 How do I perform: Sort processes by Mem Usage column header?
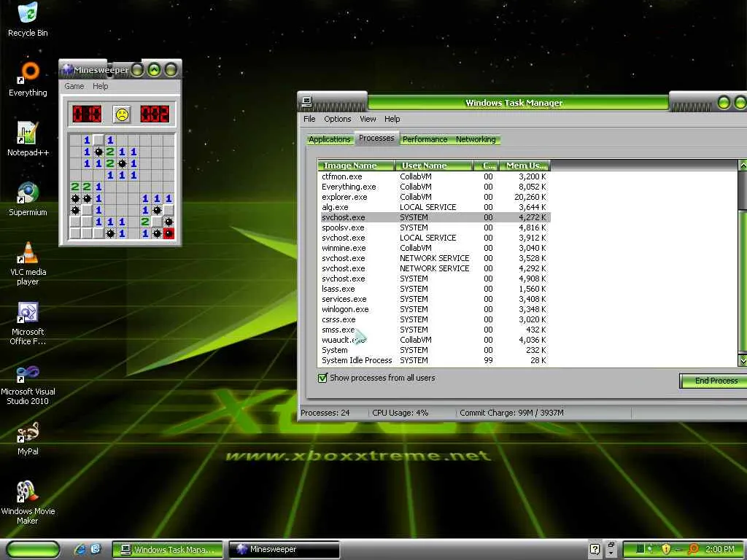point(525,166)
